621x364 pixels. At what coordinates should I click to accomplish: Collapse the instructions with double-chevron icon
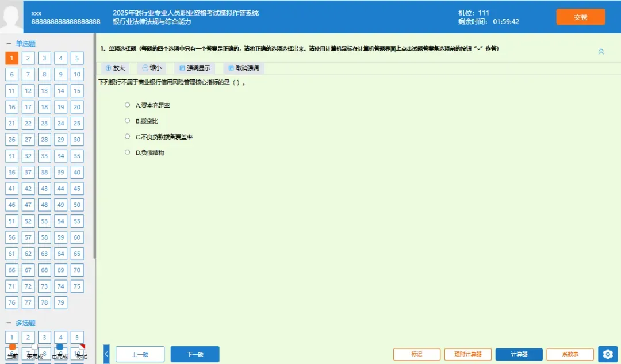[x=601, y=52]
